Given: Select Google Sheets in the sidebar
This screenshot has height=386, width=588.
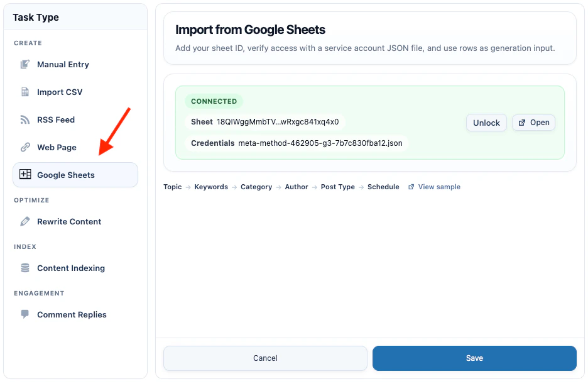Looking at the screenshot, I should [x=75, y=175].
